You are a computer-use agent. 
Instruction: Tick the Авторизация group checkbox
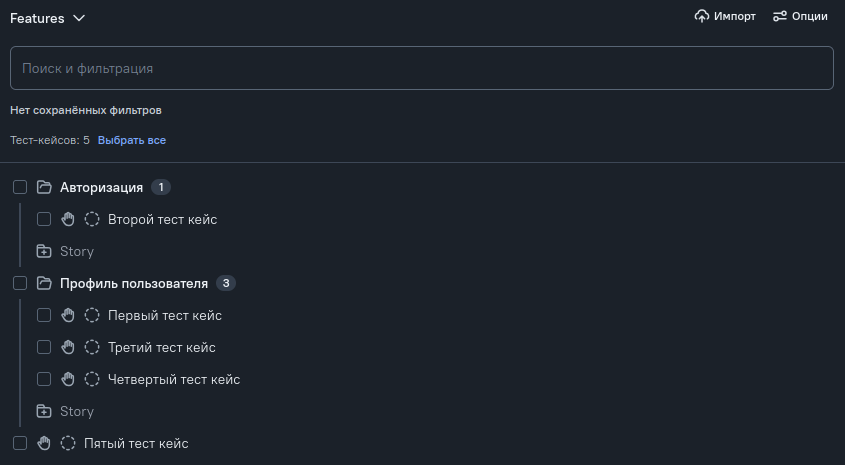point(20,187)
